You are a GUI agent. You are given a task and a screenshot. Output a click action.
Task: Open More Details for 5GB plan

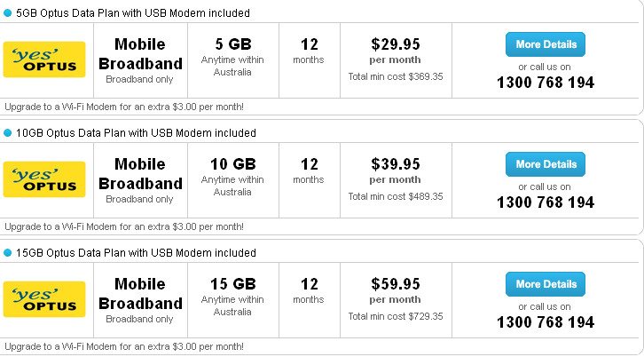click(x=545, y=44)
